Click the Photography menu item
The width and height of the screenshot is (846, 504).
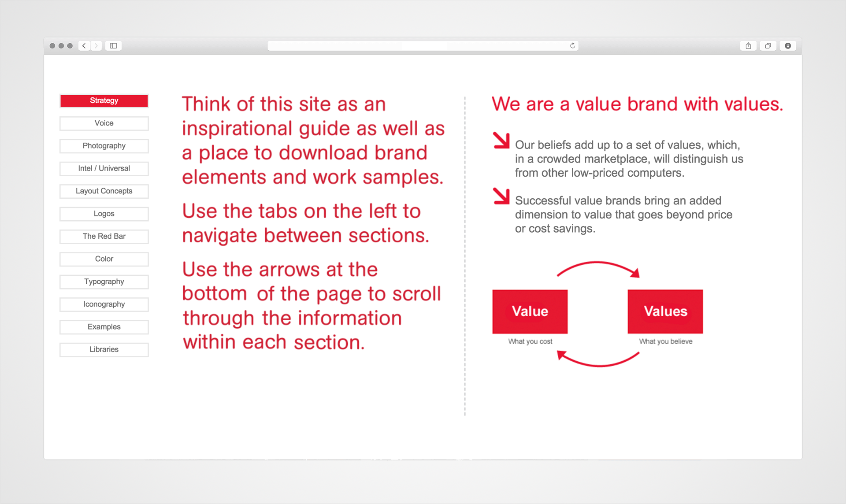pos(105,146)
